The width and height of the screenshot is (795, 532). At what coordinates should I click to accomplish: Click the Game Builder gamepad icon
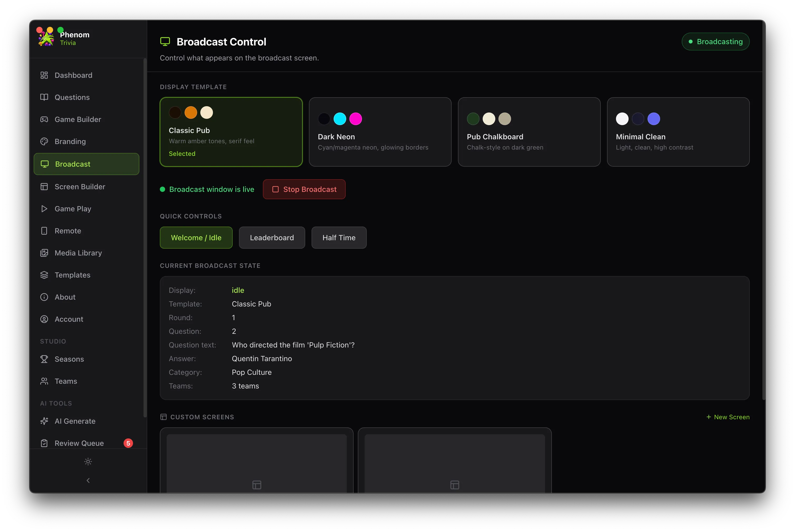pos(44,119)
